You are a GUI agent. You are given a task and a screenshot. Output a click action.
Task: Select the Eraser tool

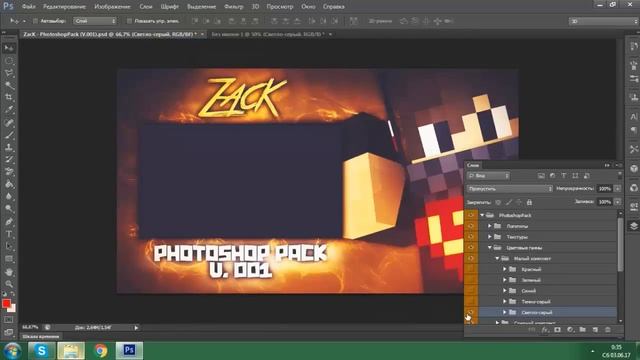[x=9, y=172]
